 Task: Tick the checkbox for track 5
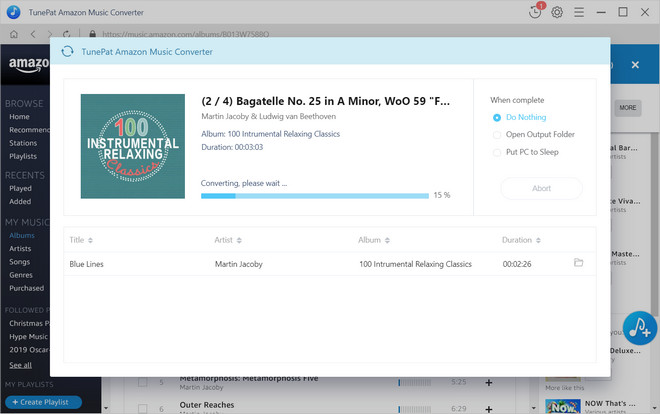(143, 382)
